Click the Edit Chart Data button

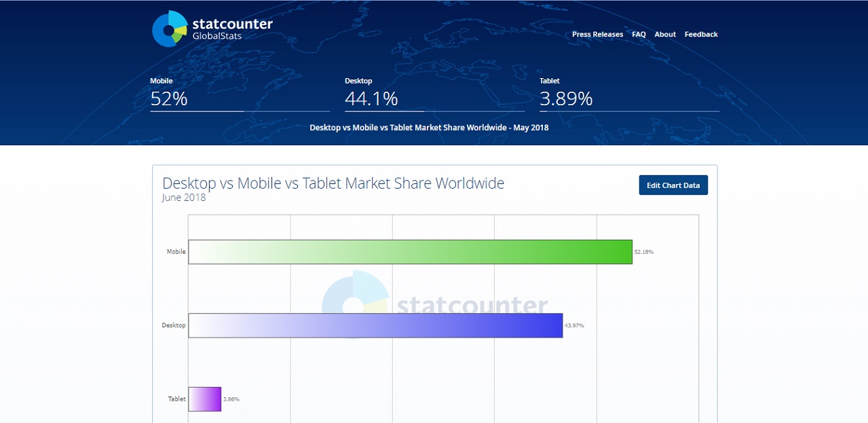[673, 185]
